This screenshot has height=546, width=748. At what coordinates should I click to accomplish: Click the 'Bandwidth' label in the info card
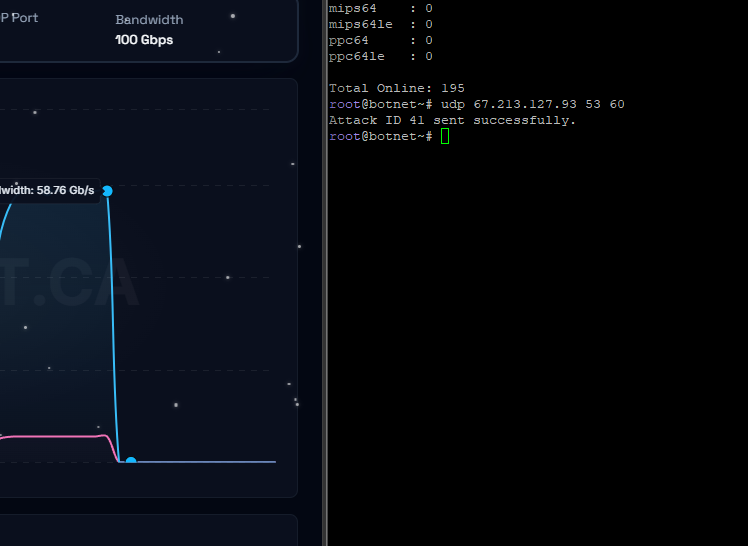[149, 20]
